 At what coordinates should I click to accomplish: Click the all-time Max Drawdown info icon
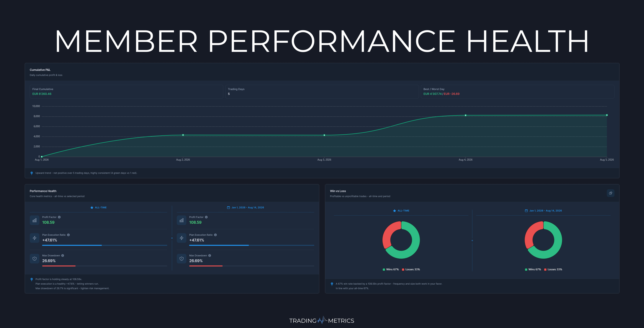point(63,255)
